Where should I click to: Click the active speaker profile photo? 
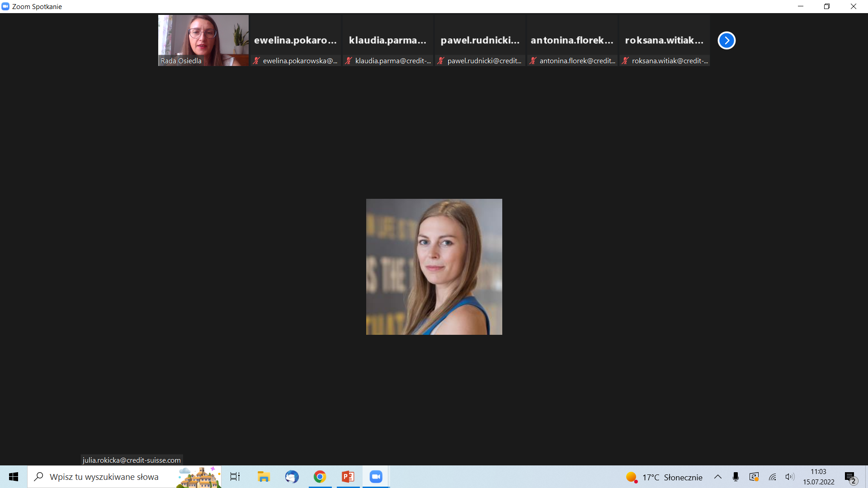pyautogui.click(x=434, y=267)
